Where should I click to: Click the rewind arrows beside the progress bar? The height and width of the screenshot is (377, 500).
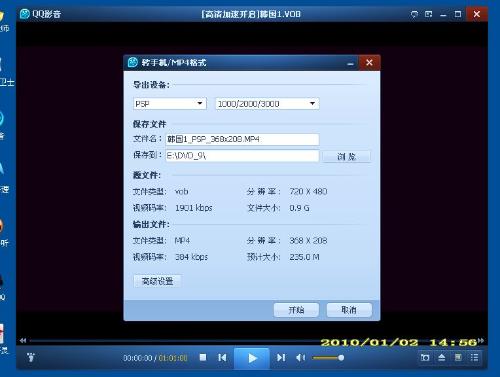(x=23, y=341)
